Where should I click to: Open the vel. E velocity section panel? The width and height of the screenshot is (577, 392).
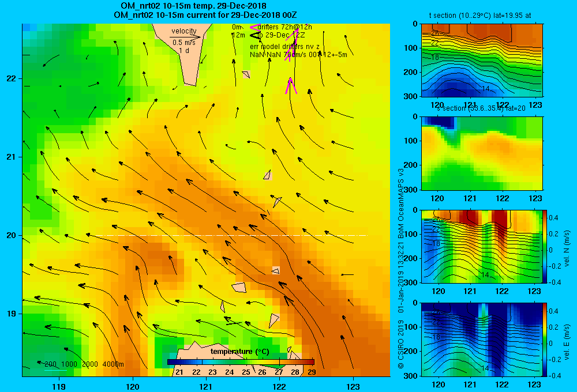tap(482, 339)
